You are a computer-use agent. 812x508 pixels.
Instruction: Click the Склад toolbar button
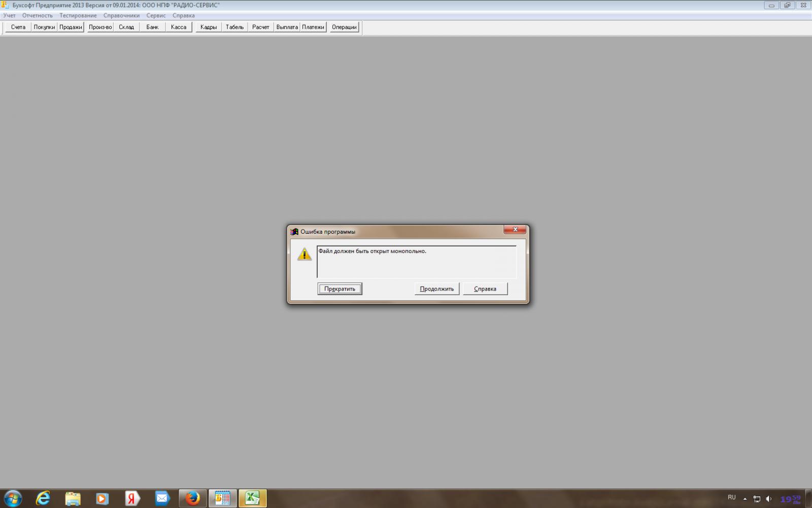[126, 27]
